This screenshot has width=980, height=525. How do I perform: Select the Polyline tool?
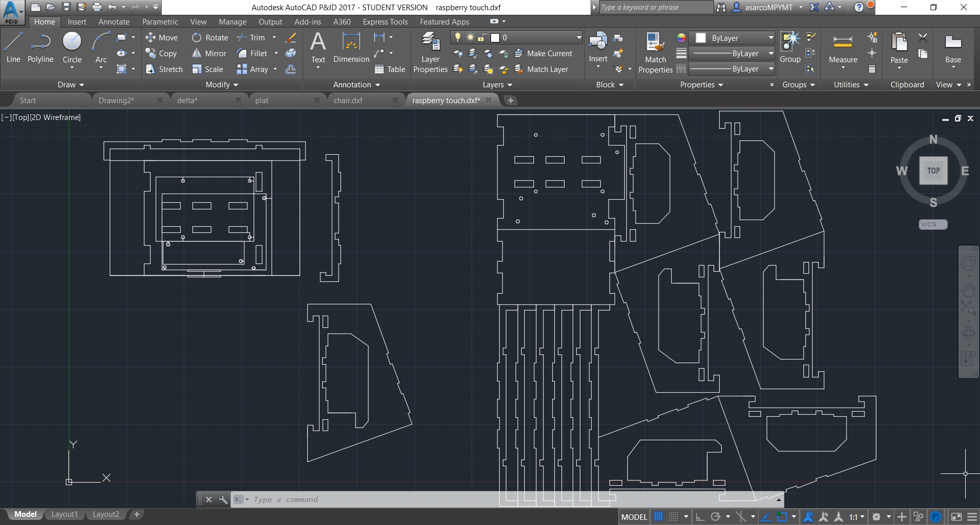pyautogui.click(x=40, y=47)
